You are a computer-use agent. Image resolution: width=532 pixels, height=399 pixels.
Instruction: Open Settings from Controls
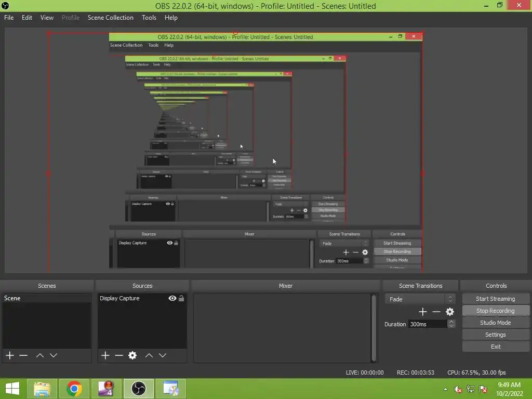[495, 335]
